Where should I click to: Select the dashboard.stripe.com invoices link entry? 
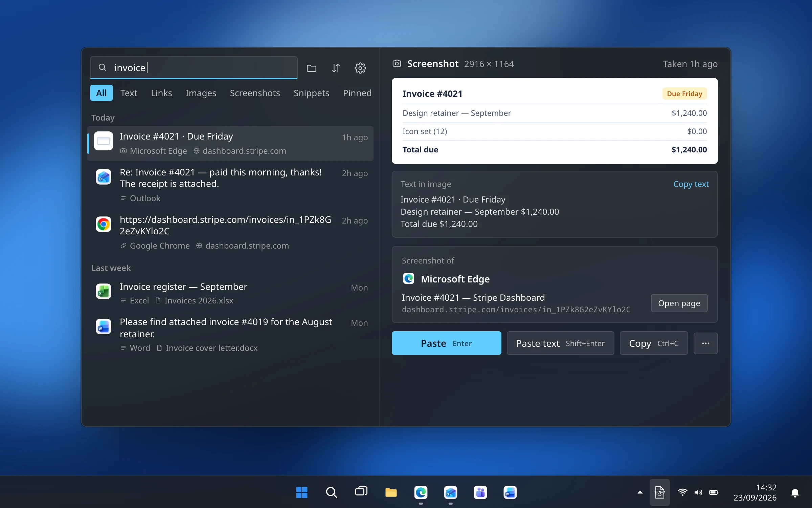[230, 232]
